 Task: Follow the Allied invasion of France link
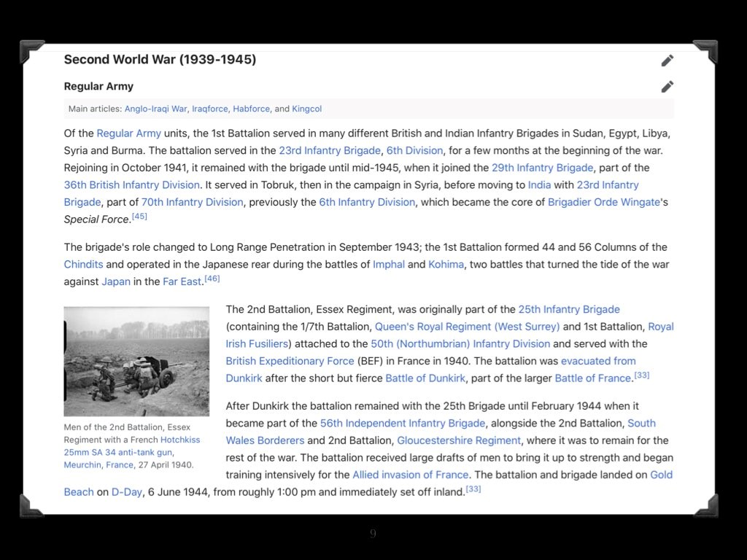point(410,475)
